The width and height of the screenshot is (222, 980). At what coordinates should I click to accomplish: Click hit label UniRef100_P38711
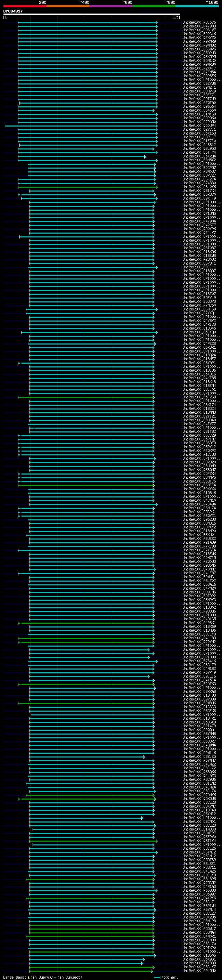pos(199,867)
